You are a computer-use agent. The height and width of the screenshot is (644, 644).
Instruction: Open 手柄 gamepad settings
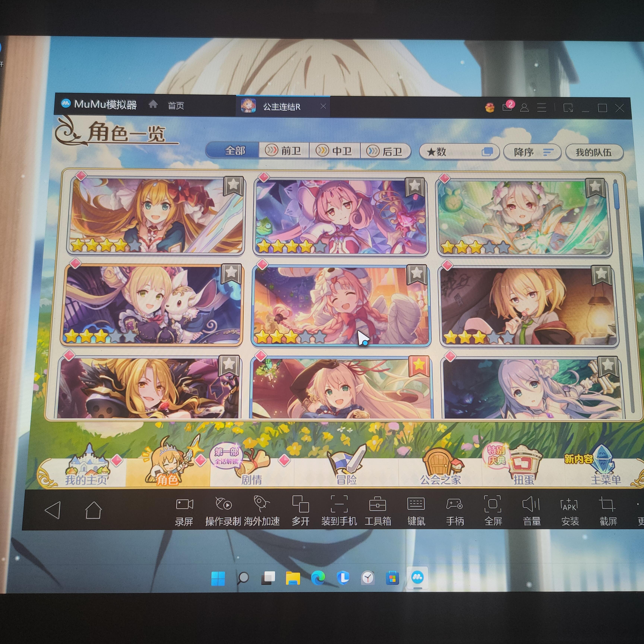[x=455, y=512]
